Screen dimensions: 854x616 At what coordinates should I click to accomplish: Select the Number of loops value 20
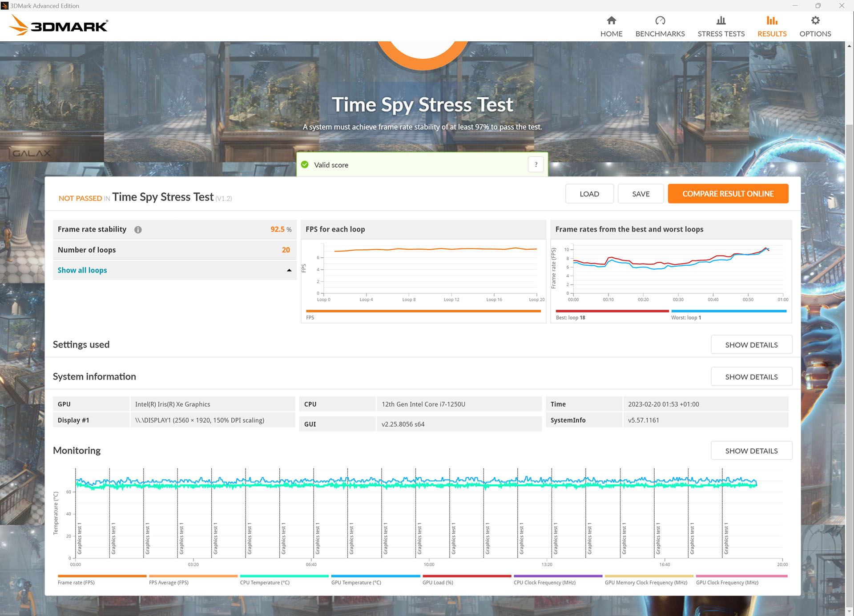286,250
